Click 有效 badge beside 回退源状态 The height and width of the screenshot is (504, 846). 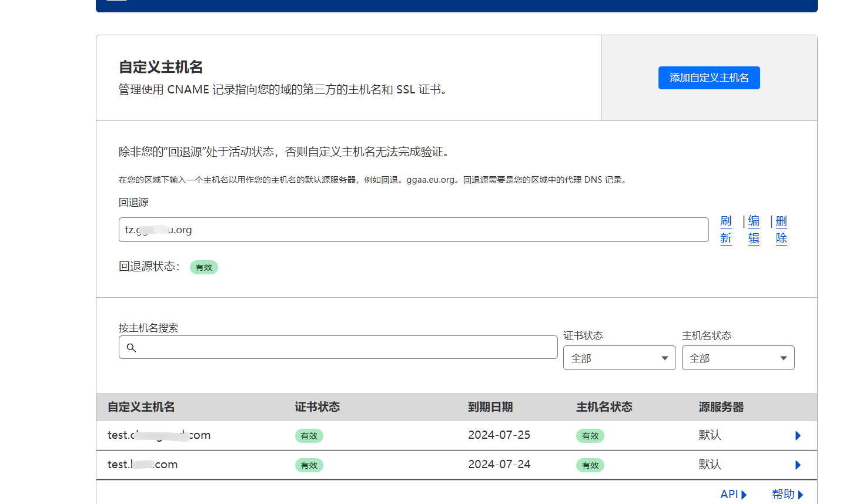(204, 267)
